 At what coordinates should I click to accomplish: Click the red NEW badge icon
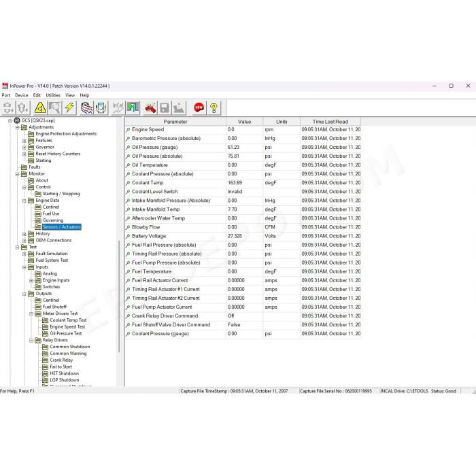coord(199,107)
